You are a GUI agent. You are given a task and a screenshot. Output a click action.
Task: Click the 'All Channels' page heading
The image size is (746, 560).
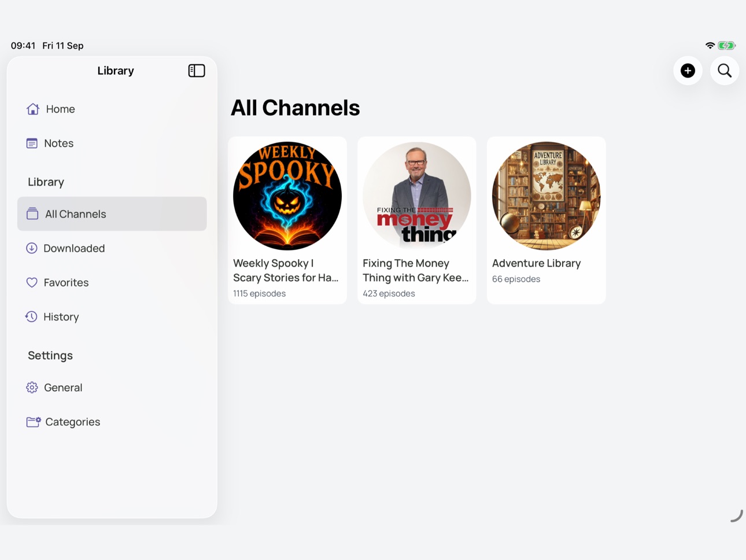(295, 108)
